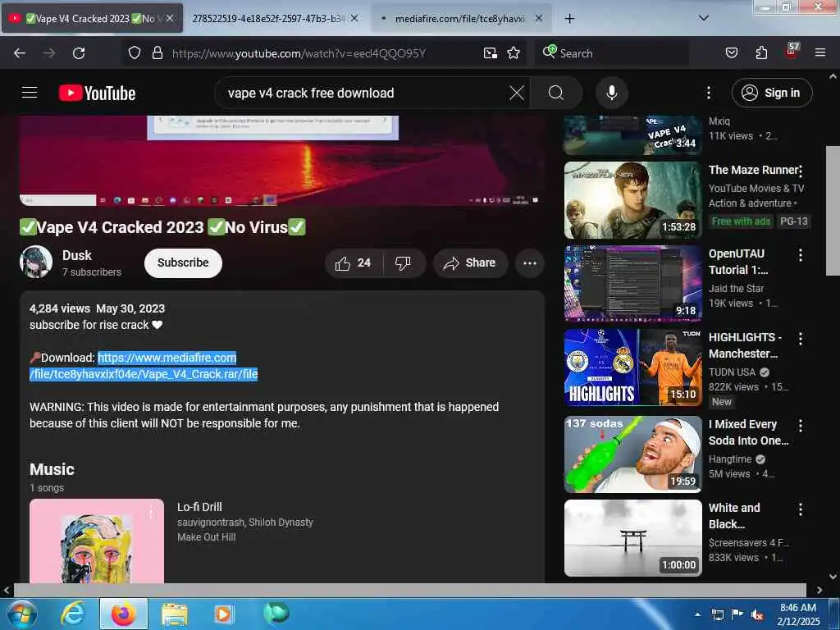The height and width of the screenshot is (630, 840).
Task: Click the Vape V4 Cracked 2023 video title
Action: pos(163,227)
